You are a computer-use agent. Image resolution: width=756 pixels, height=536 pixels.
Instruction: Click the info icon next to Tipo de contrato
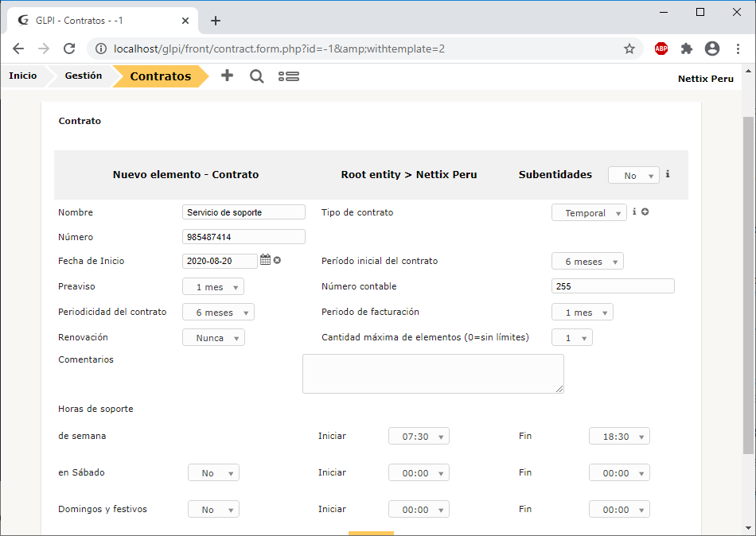[x=634, y=212]
